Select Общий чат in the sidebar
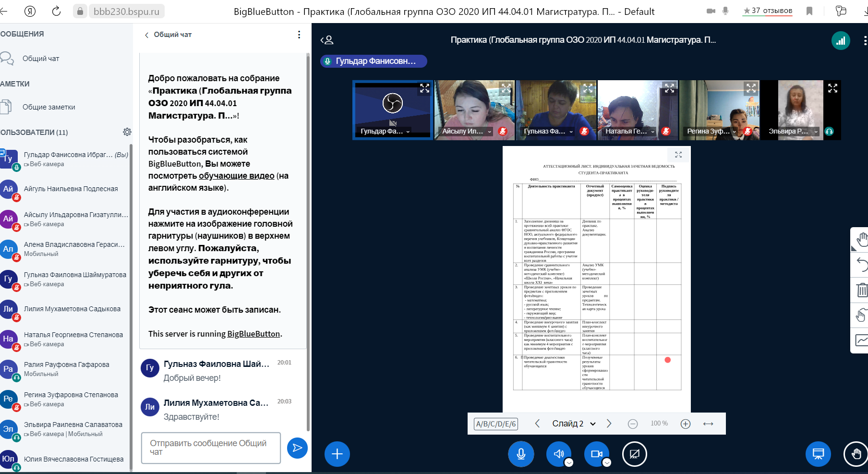The height and width of the screenshot is (474, 868). [41, 59]
